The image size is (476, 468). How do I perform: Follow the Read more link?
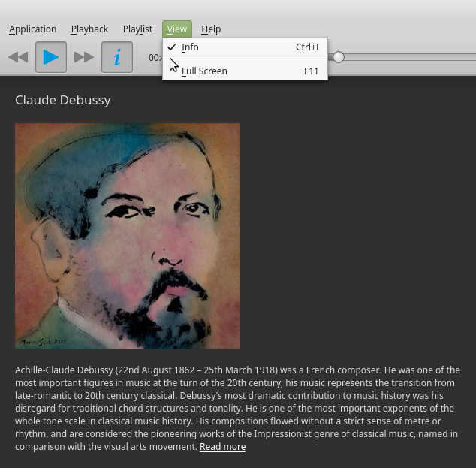coord(222,447)
